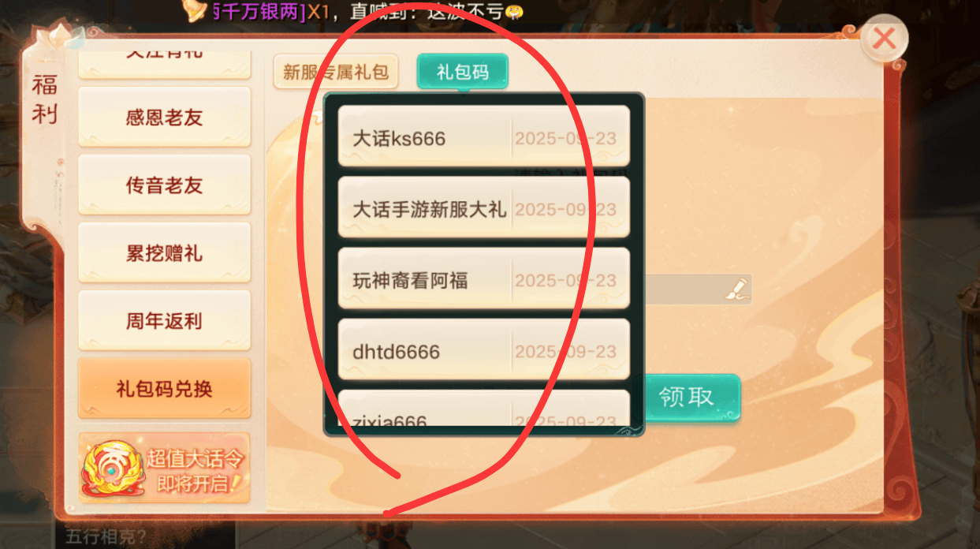Select the 传音老友 sidebar entry
The width and height of the screenshot is (980, 549).
click(x=164, y=185)
